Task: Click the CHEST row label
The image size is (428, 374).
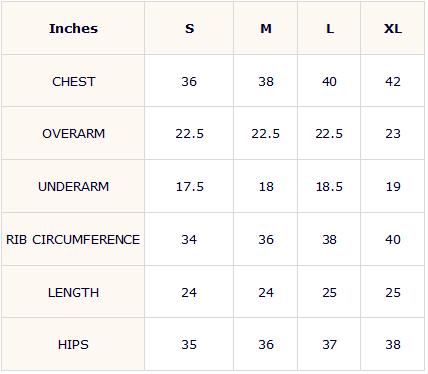Action: click(x=73, y=81)
